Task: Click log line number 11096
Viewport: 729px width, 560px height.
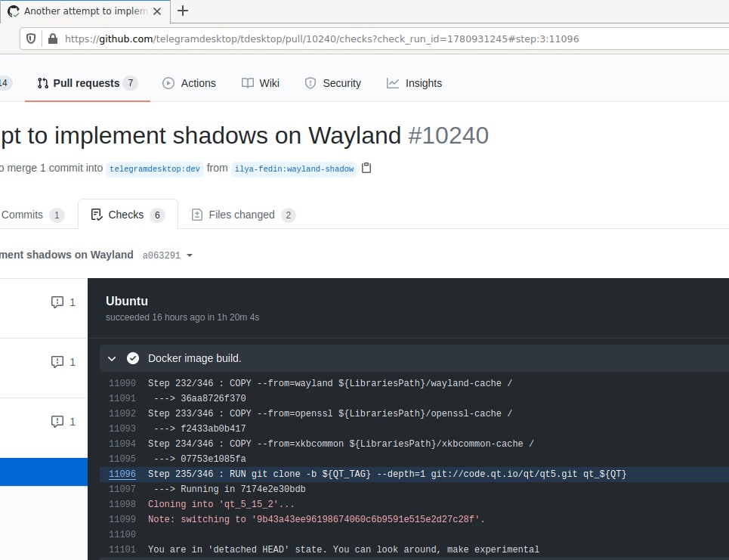Action: [122, 474]
